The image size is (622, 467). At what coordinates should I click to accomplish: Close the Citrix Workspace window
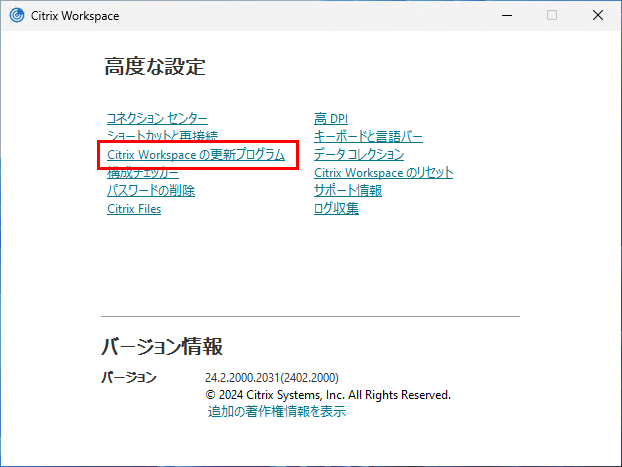(597, 15)
